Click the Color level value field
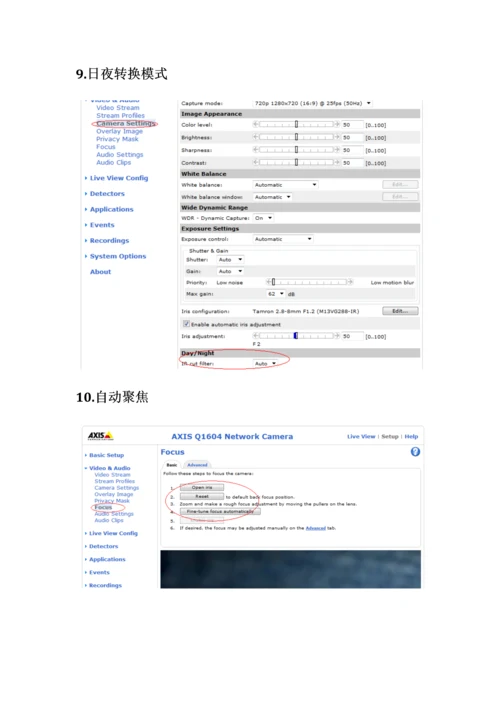Screen dimensions: 500x707 [x=352, y=125]
